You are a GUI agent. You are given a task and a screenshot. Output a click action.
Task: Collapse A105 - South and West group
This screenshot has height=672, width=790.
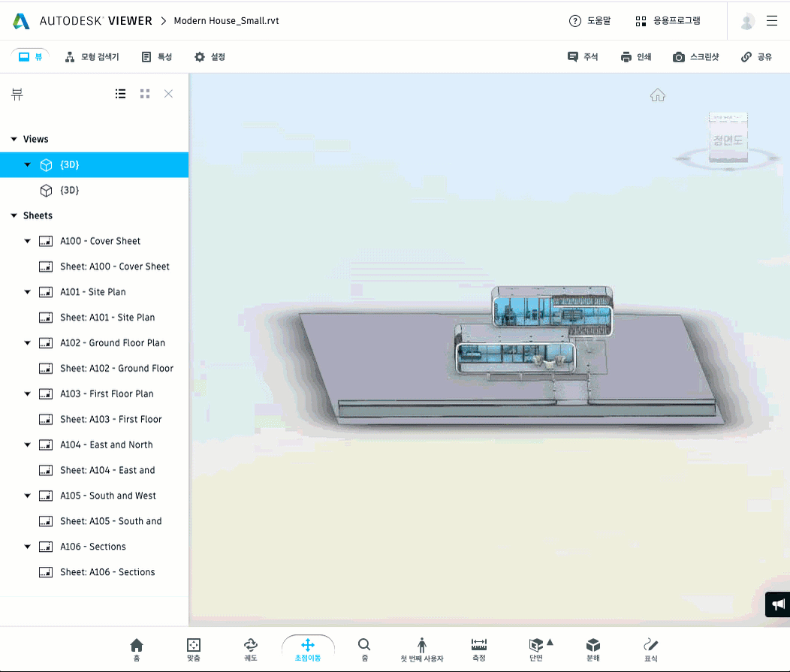pyautogui.click(x=28, y=496)
